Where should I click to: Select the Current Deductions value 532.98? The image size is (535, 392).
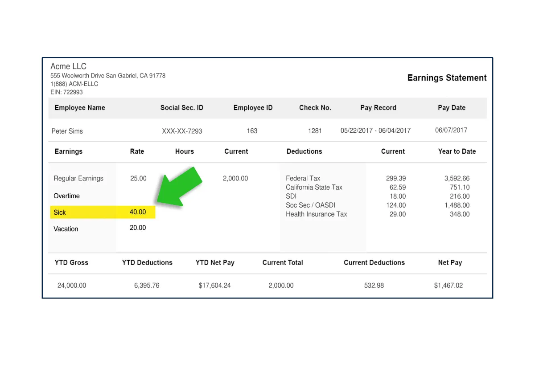pos(374,286)
